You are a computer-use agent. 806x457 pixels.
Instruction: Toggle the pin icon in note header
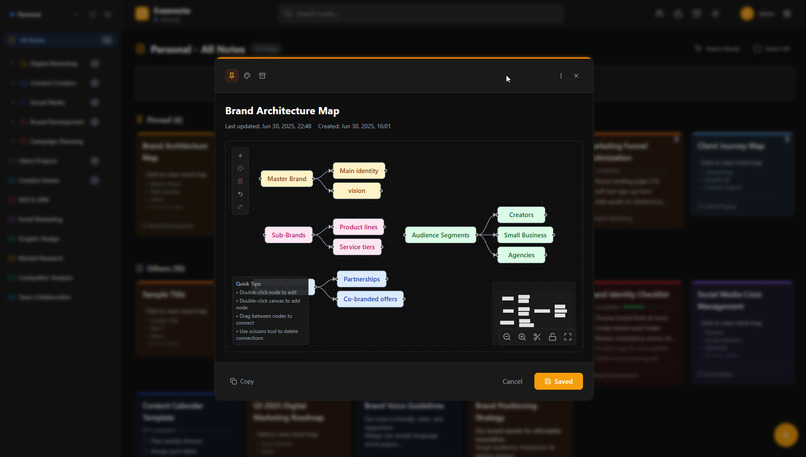232,76
